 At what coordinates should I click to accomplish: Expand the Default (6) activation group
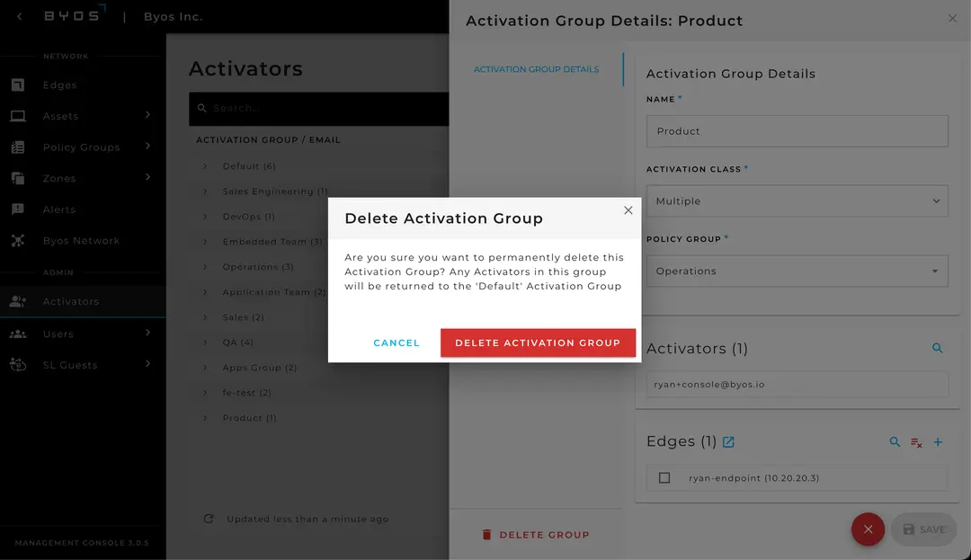point(205,165)
